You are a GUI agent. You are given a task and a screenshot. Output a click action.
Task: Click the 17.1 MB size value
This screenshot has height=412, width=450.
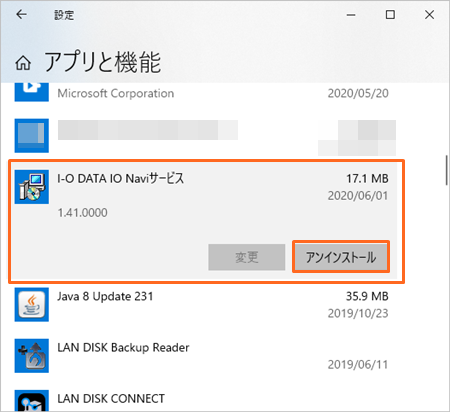(x=367, y=179)
